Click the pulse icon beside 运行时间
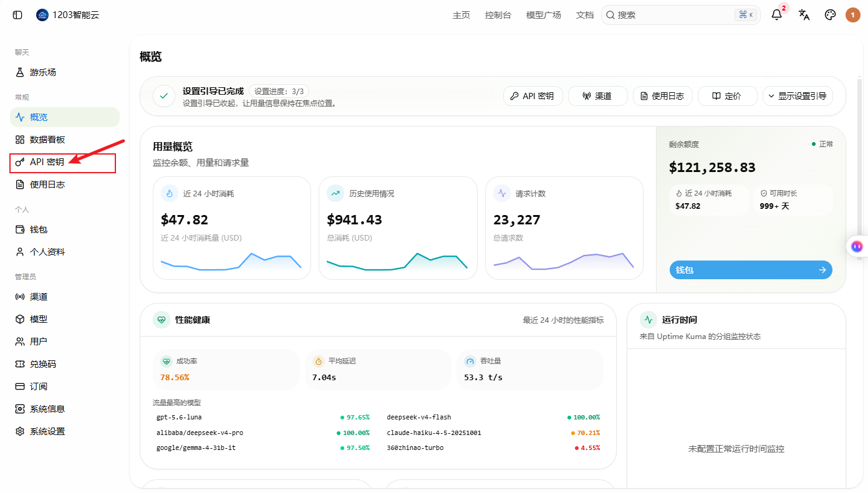Viewport: 868px width, 493px height. pyautogui.click(x=649, y=320)
